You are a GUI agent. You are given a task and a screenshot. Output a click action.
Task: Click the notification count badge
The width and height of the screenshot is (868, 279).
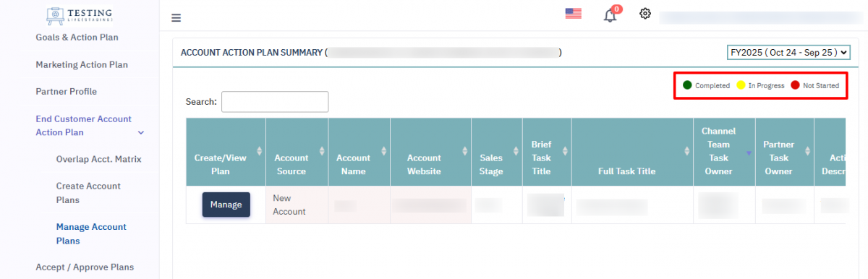[616, 9]
